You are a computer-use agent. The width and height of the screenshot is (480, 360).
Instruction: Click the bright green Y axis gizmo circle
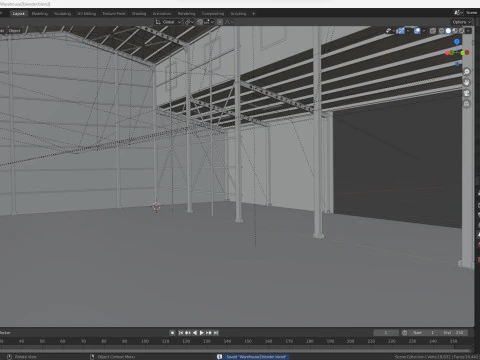[x=462, y=53]
